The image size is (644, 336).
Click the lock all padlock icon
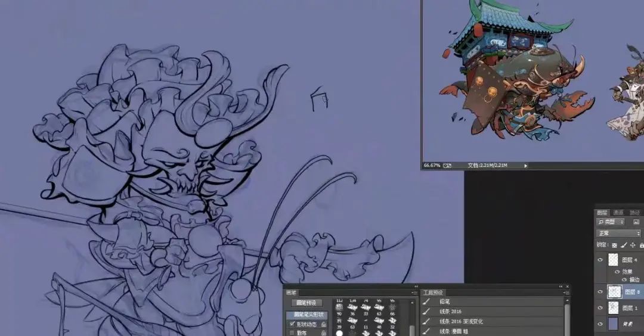[x=641, y=245]
